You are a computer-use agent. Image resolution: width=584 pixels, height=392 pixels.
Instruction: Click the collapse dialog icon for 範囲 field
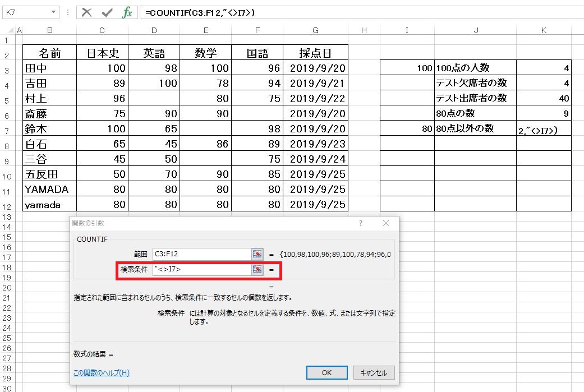pos(257,254)
